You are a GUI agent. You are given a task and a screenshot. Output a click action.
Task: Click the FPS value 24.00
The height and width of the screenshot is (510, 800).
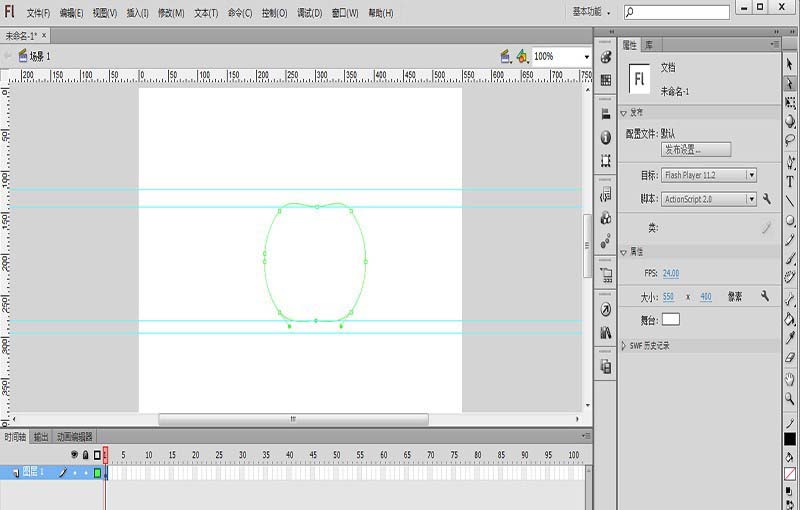click(671, 273)
